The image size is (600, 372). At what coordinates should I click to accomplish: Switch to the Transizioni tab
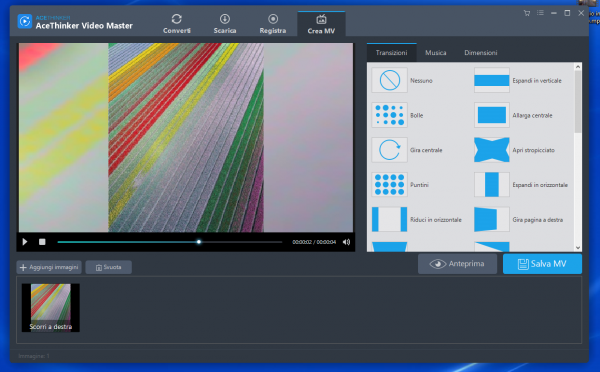391,53
